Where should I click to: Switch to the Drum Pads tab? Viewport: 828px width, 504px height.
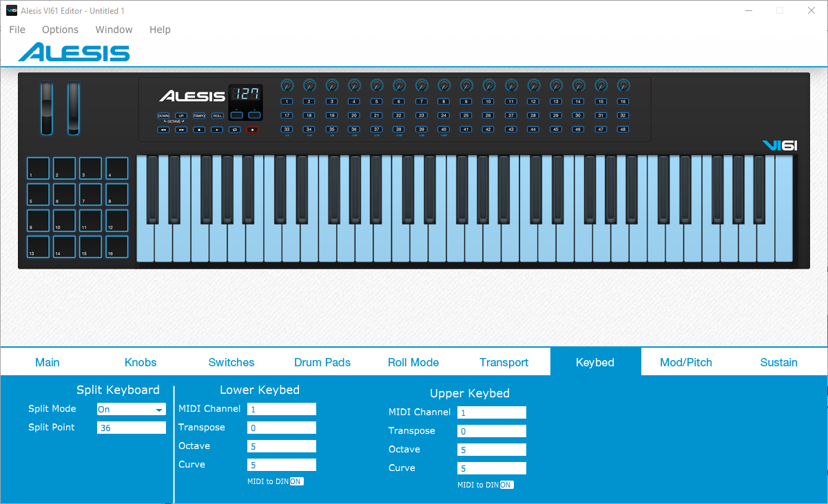(x=322, y=362)
